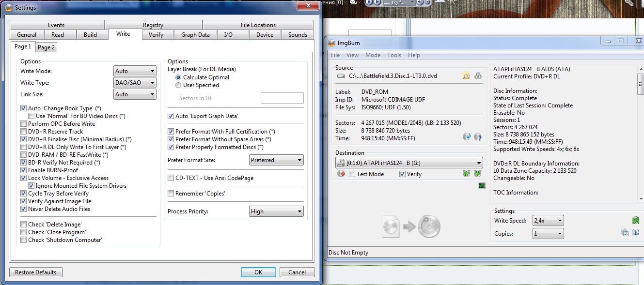The width and height of the screenshot is (644, 285).
Task: Click the source drive icon next to file path
Action: point(341,76)
